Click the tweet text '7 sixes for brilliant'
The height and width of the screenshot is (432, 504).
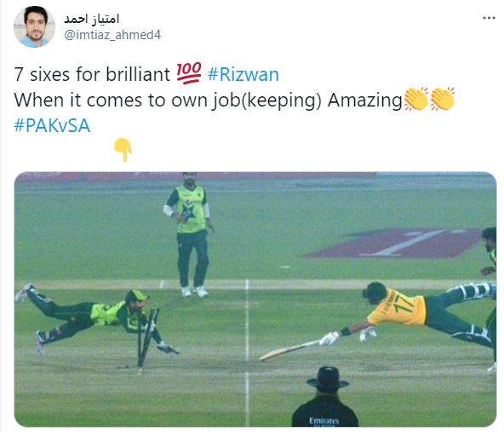click(x=92, y=74)
